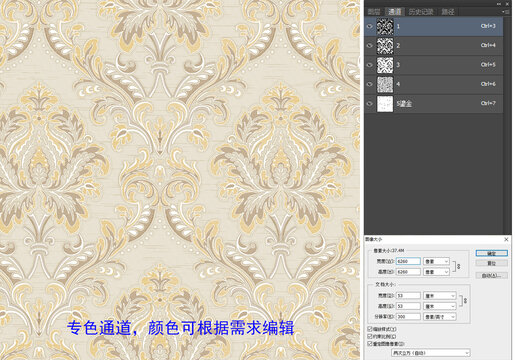Open the channels panel flyout menu icon

(506, 12)
